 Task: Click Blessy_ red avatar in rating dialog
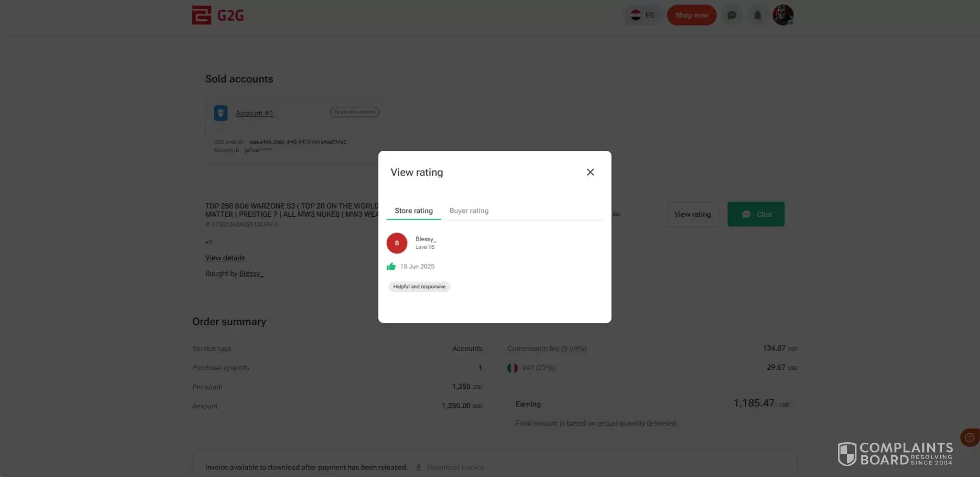coord(397,243)
